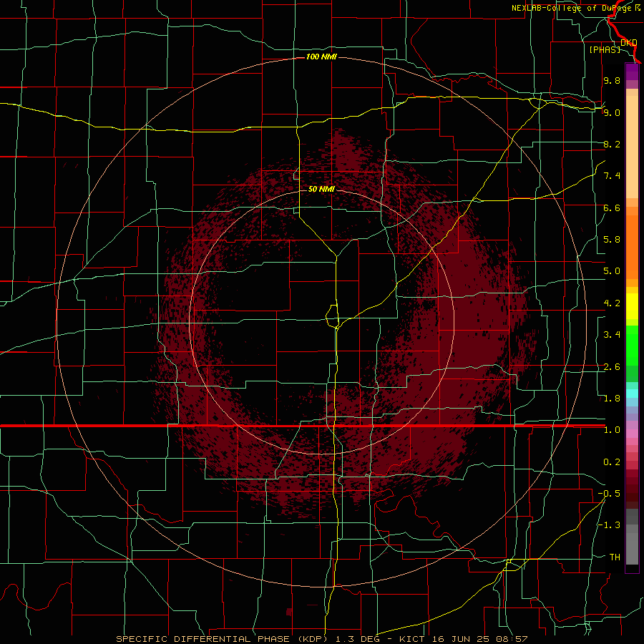Click the DKD product code label

click(x=629, y=43)
